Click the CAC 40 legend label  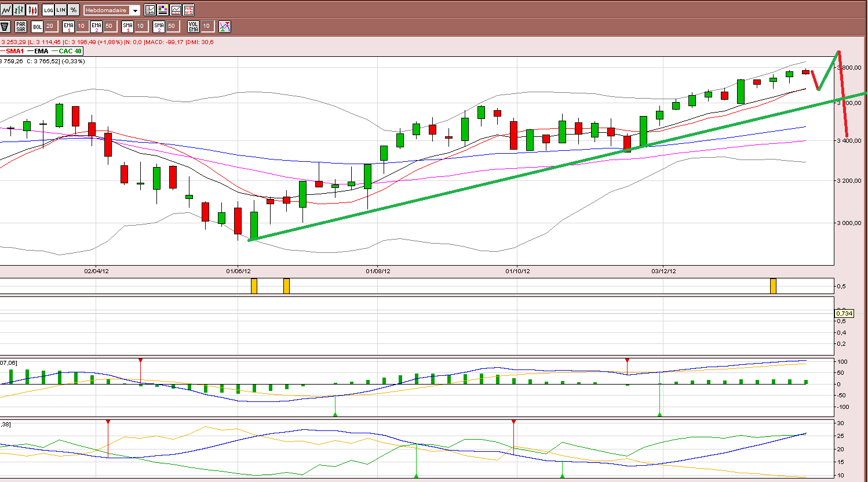click(70, 51)
